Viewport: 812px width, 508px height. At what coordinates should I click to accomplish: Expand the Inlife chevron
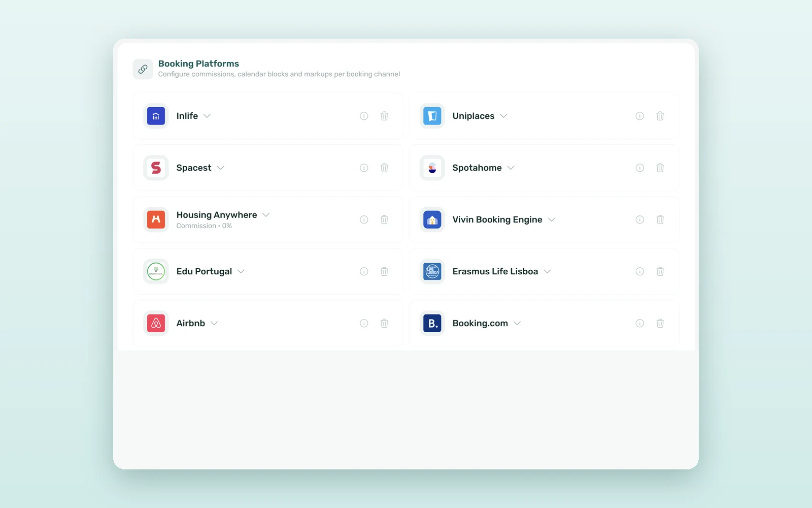coord(207,116)
